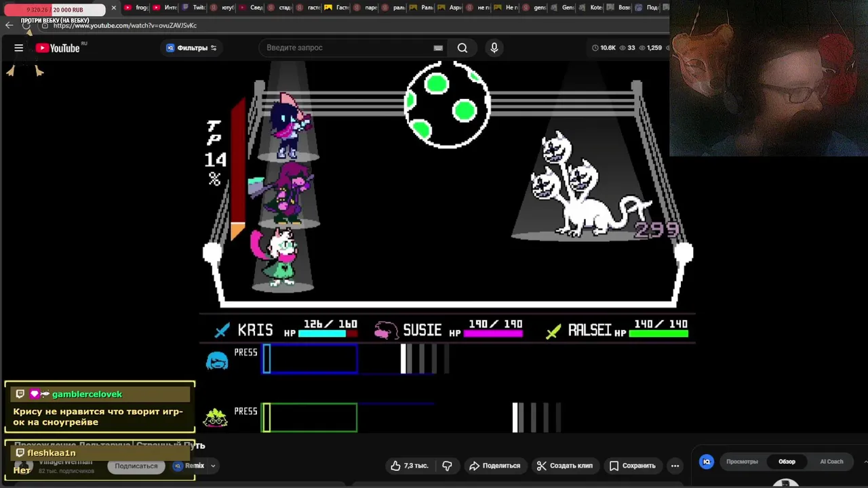868x488 pixels.
Task: Click Susie's pink head icon in the party bar
Action: tap(386, 331)
